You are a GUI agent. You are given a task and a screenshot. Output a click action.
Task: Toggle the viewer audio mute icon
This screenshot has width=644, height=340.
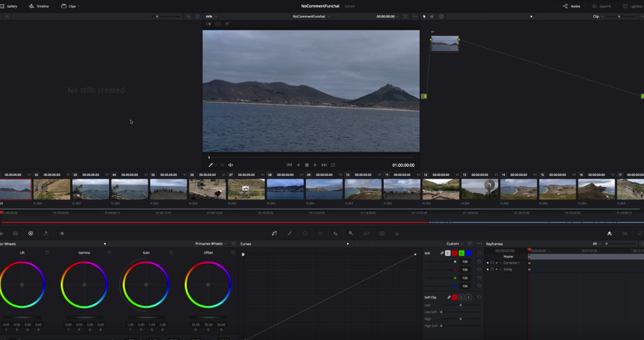[x=231, y=165]
